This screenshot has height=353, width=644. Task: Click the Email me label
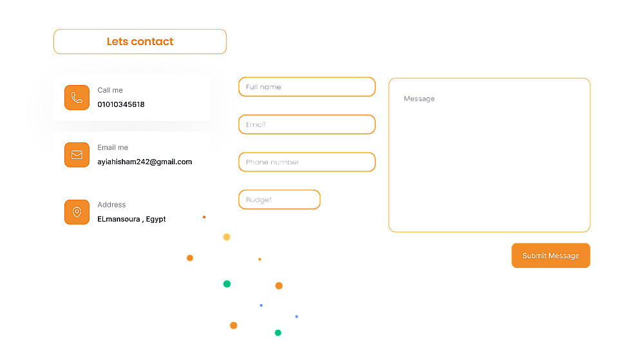(x=113, y=148)
